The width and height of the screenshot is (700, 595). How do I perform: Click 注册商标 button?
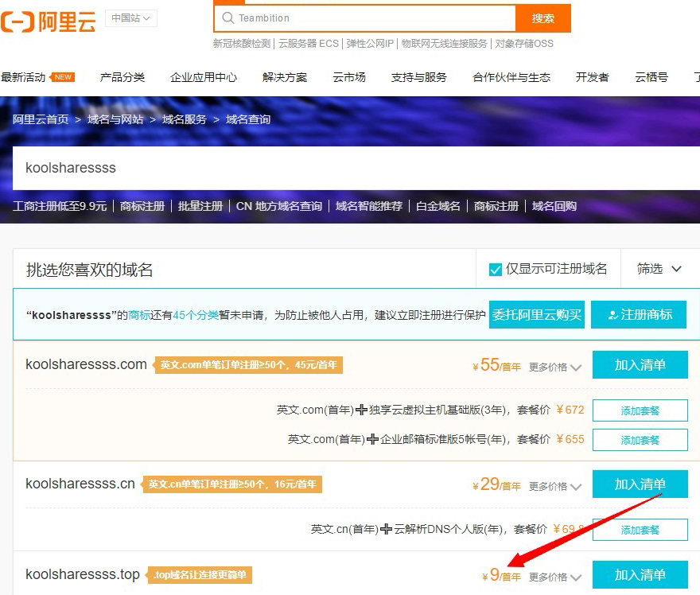(x=639, y=315)
